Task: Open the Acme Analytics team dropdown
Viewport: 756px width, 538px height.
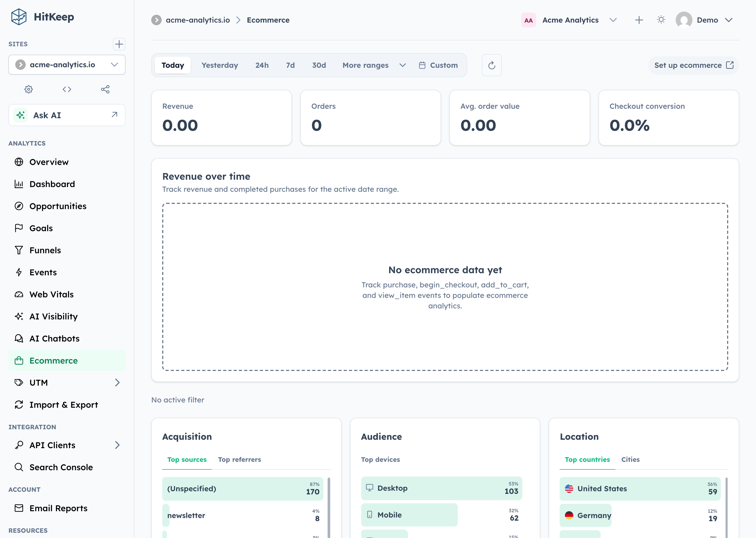Action: [569, 20]
